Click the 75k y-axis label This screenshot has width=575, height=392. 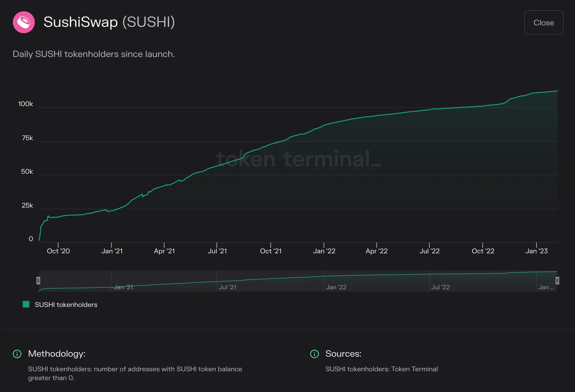click(27, 138)
